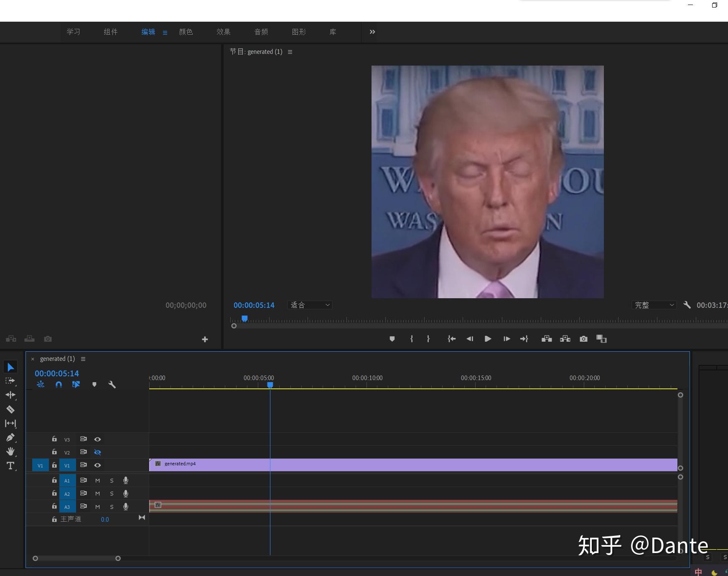Toggle V1 source patching button
This screenshot has width=728, height=576.
coord(40,465)
